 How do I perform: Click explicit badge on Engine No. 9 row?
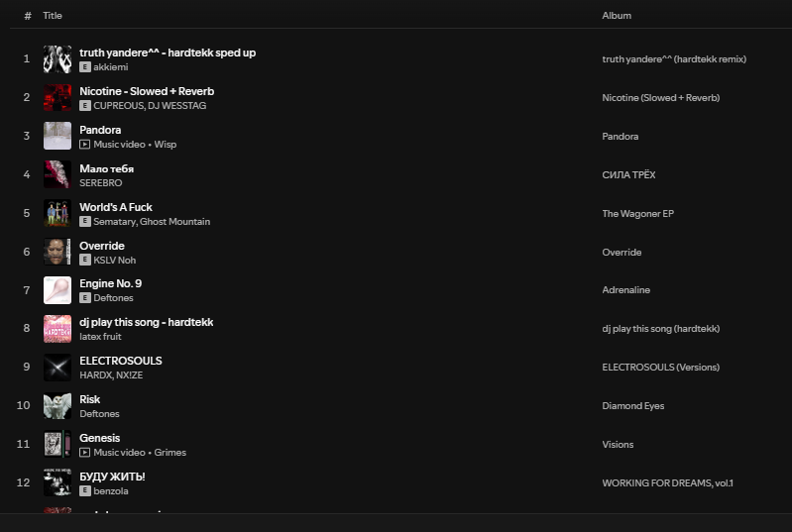pos(85,298)
